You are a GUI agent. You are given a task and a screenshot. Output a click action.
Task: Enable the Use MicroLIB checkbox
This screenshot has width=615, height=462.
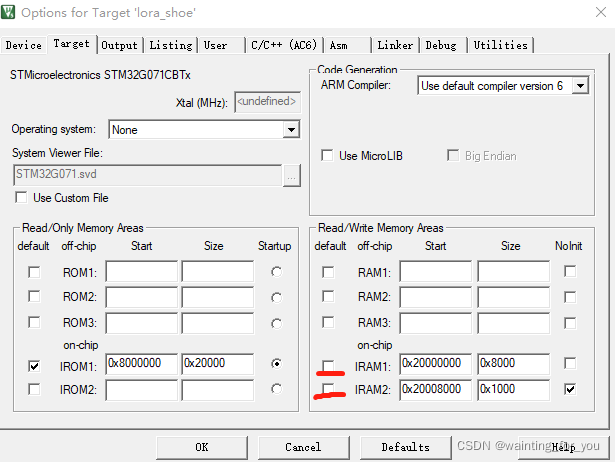pos(327,155)
